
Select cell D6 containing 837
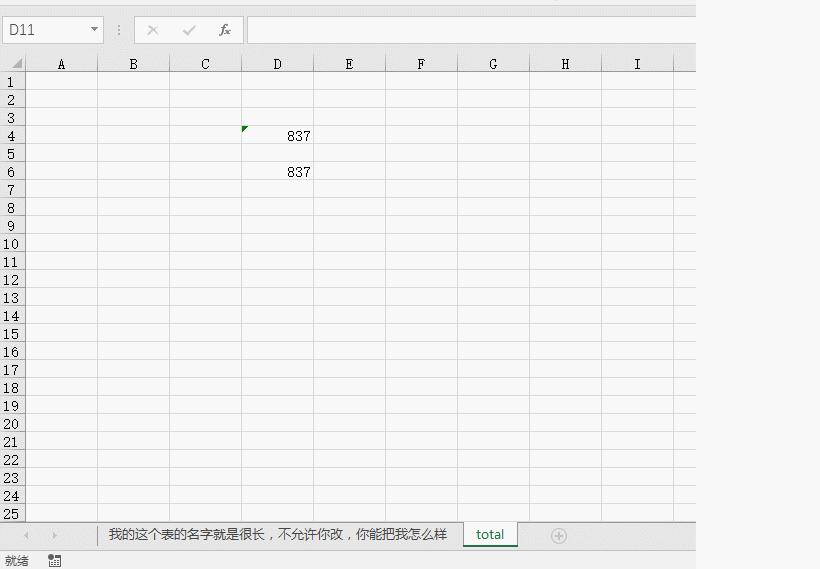pos(277,172)
